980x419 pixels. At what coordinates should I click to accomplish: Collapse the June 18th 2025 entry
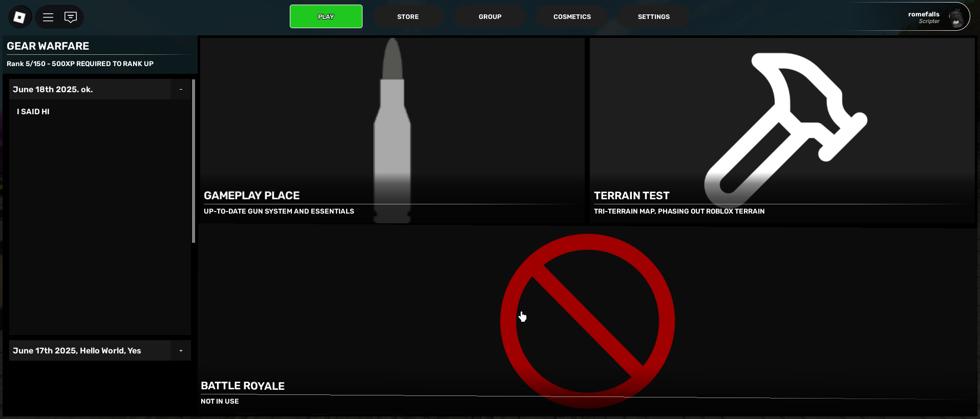(x=181, y=89)
